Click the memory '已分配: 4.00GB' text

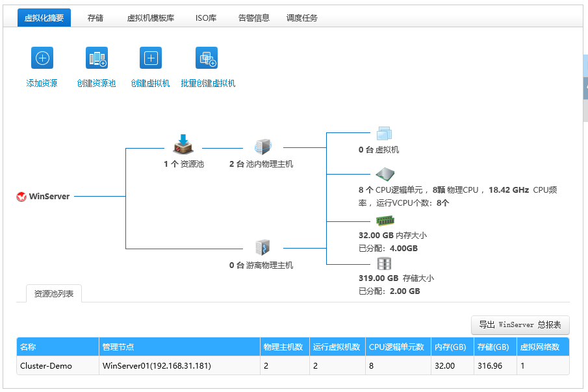click(388, 248)
